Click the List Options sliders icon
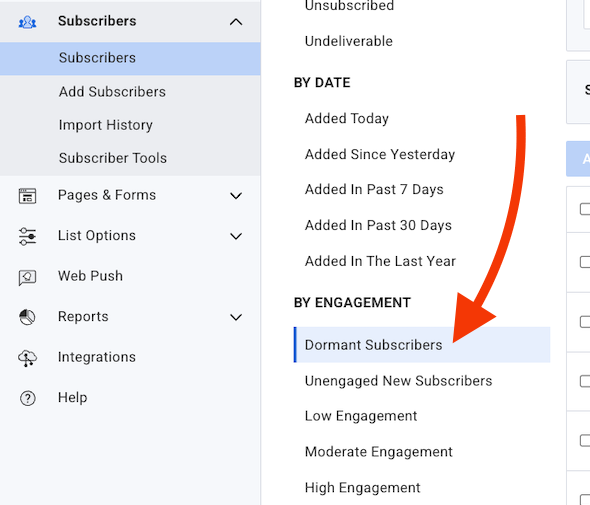 pyautogui.click(x=27, y=236)
